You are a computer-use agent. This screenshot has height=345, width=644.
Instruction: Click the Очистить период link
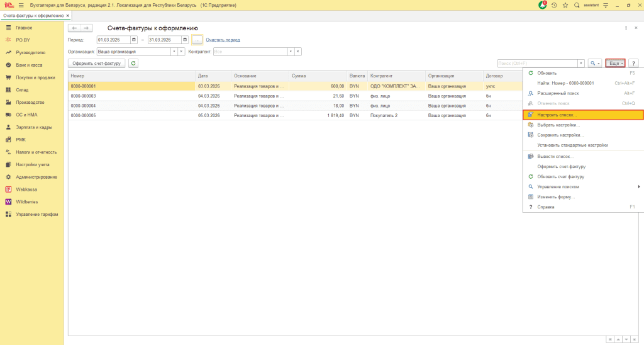[223, 40]
